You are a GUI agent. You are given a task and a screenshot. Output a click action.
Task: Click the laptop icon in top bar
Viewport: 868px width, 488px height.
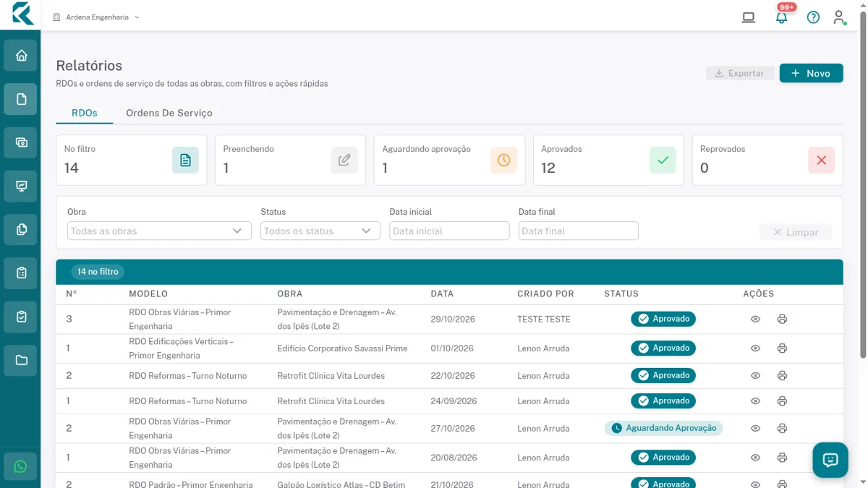[x=749, y=17]
